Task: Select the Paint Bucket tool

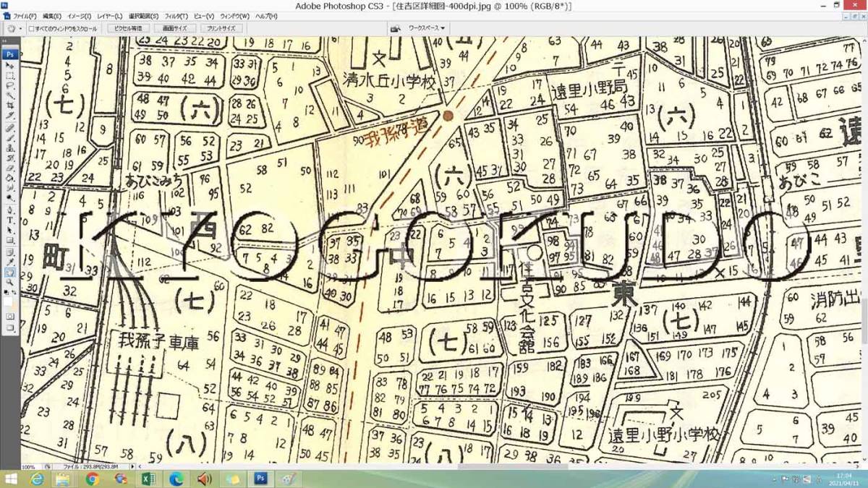Action: pyautogui.click(x=10, y=178)
